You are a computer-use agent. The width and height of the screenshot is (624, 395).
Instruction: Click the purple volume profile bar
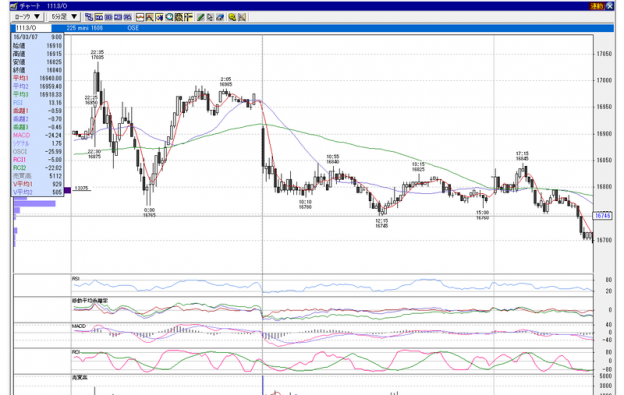(x=35, y=204)
